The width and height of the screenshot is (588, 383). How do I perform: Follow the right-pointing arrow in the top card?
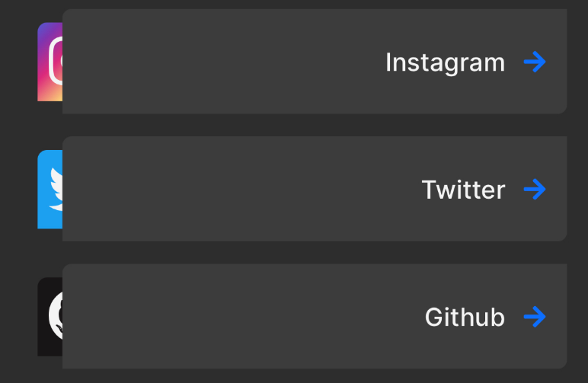click(535, 62)
